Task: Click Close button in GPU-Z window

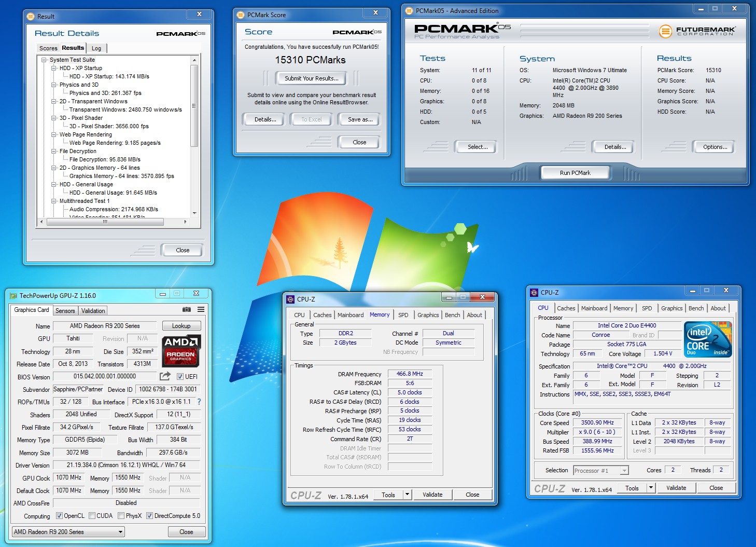Action: (186, 532)
